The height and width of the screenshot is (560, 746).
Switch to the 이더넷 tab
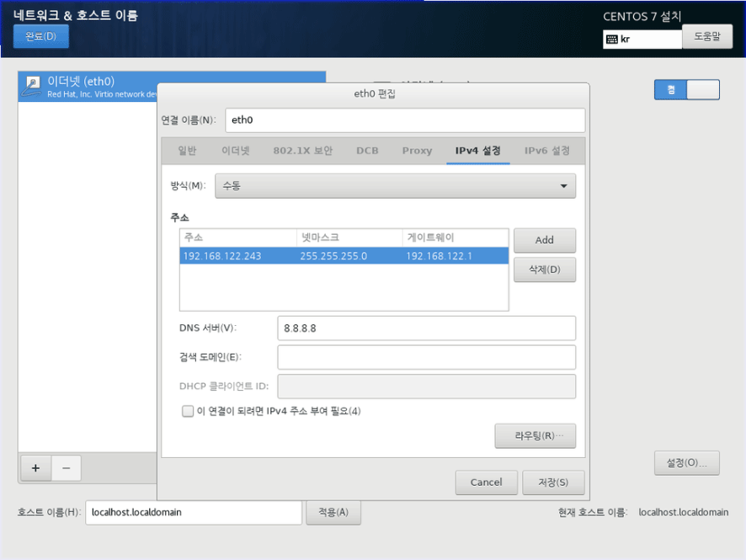point(236,151)
